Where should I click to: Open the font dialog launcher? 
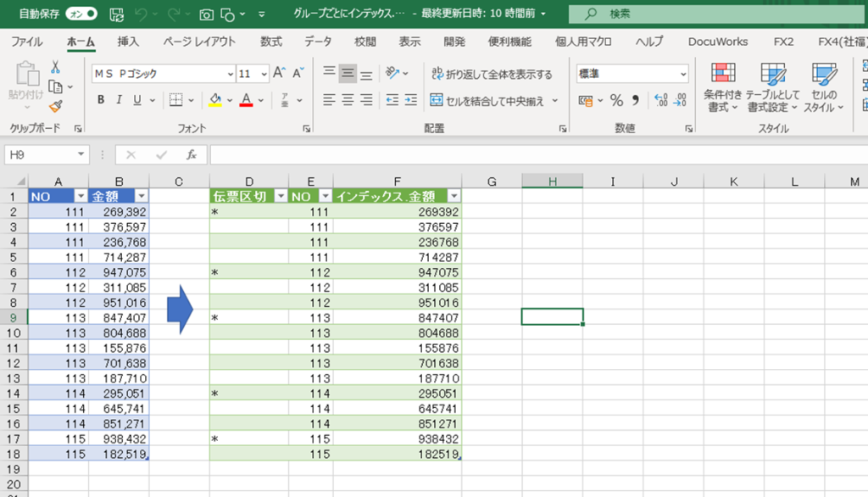(x=306, y=129)
